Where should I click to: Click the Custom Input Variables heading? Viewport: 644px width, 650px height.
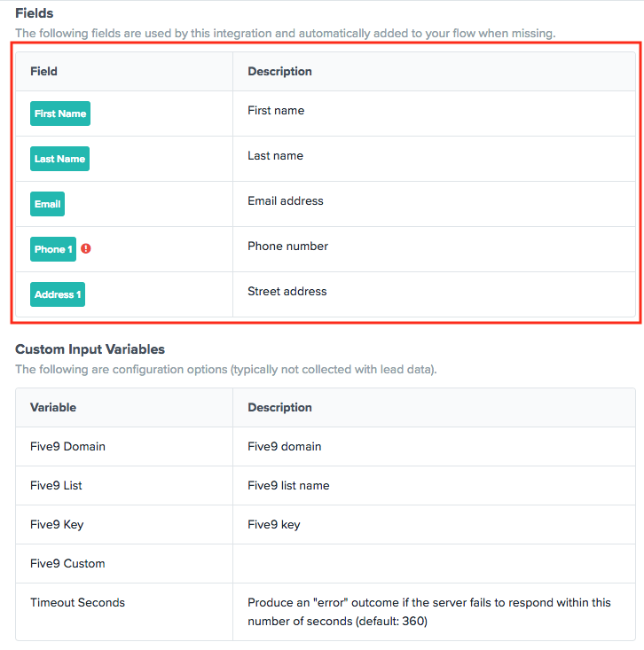[90, 349]
